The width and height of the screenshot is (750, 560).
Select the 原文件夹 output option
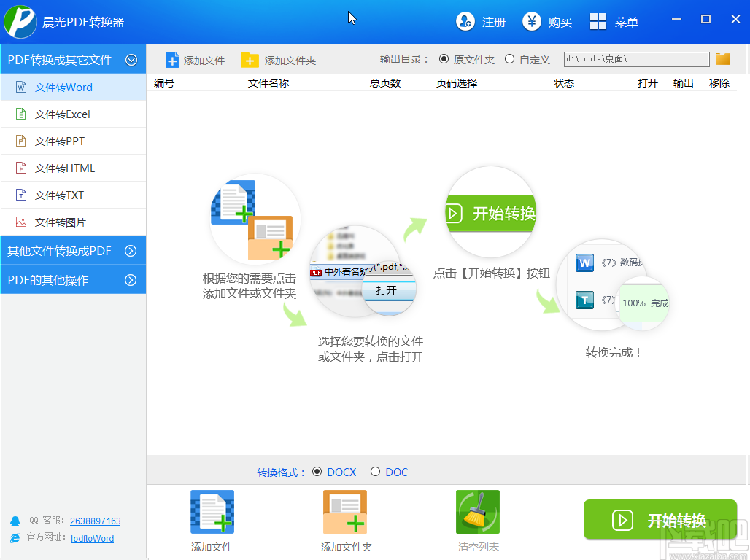444,59
